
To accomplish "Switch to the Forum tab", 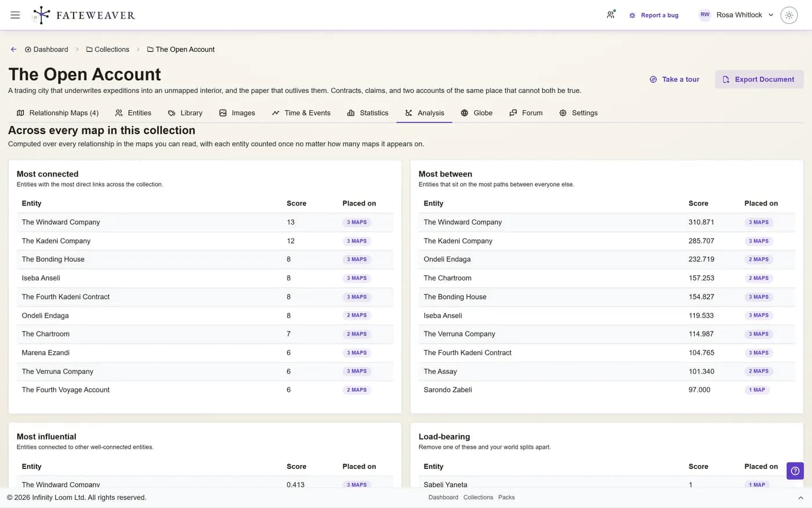I will point(526,113).
